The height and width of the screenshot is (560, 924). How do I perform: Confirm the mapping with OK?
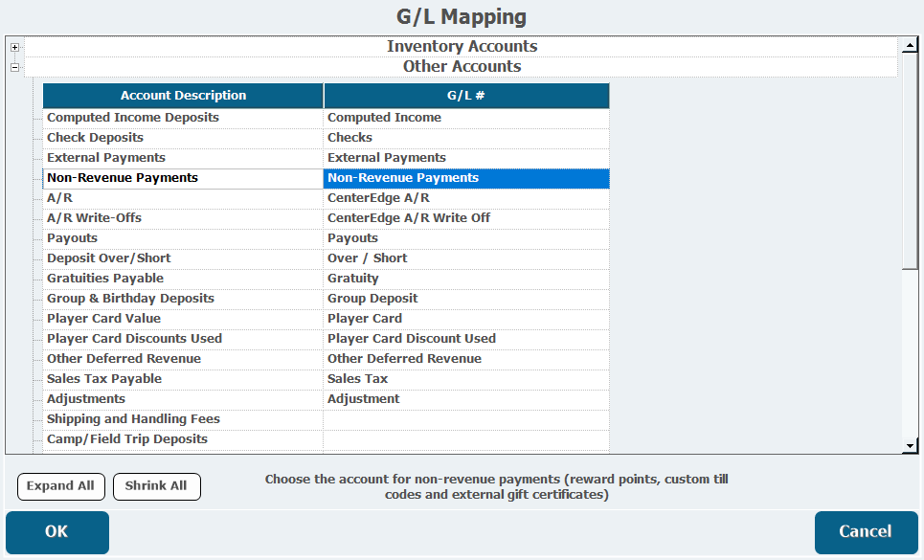[x=57, y=532]
